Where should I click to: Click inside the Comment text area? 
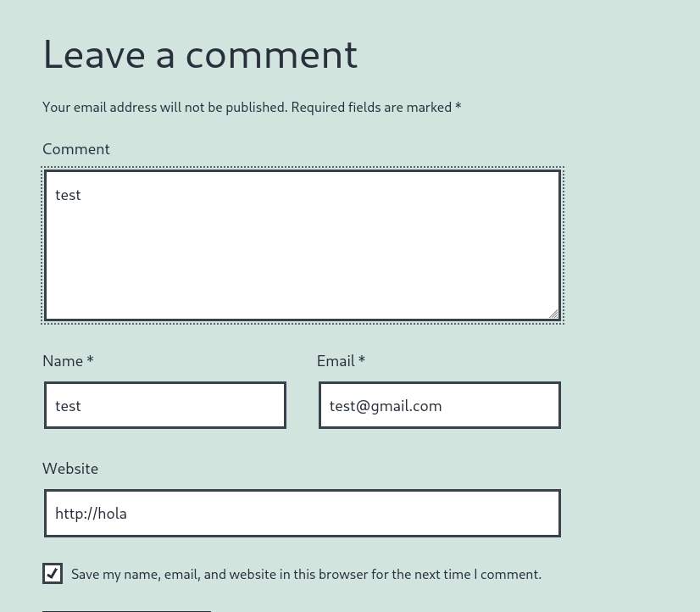303,254
